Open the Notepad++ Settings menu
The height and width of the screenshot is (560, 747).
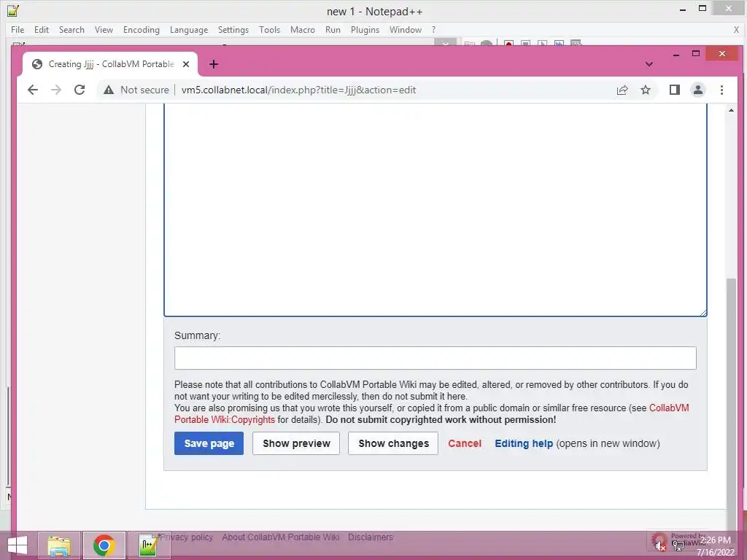(233, 29)
